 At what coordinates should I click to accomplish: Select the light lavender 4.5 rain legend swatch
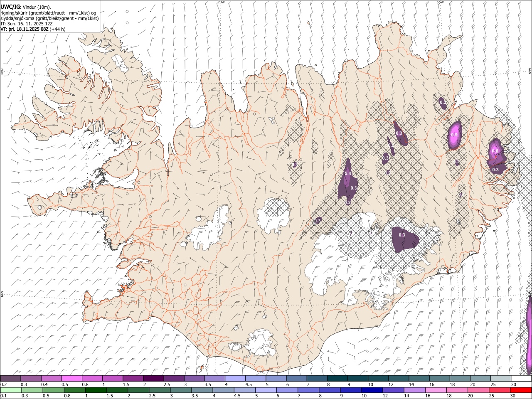(x=245, y=390)
